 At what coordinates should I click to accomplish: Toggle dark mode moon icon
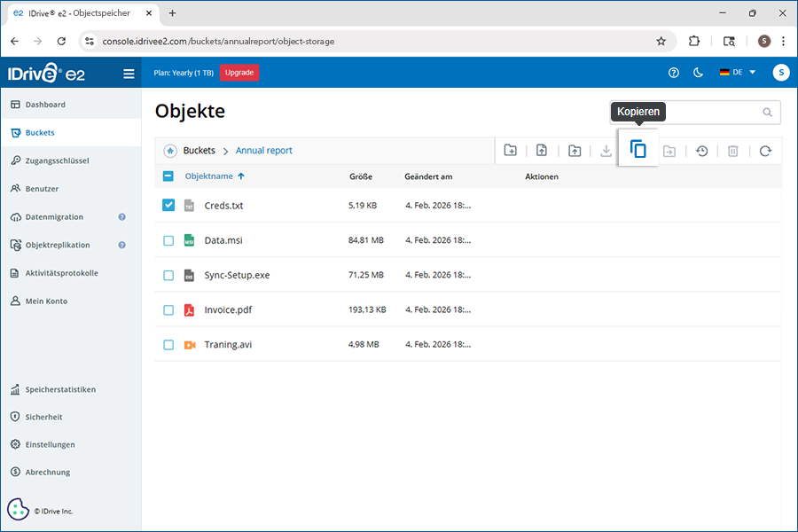(x=698, y=73)
